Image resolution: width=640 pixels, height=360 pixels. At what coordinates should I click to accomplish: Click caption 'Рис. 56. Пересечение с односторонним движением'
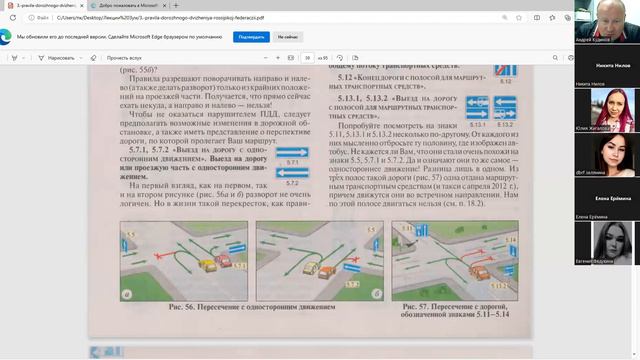coord(252,307)
